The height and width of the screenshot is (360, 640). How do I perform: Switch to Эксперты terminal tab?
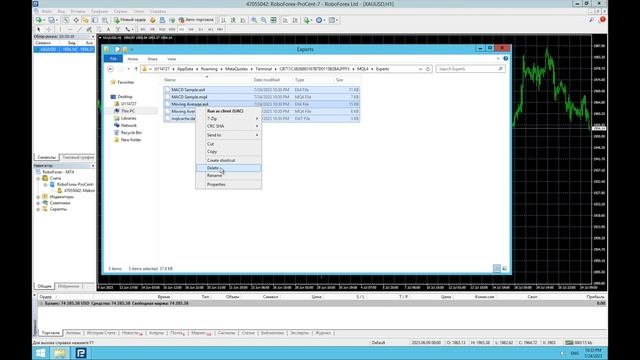point(300,333)
